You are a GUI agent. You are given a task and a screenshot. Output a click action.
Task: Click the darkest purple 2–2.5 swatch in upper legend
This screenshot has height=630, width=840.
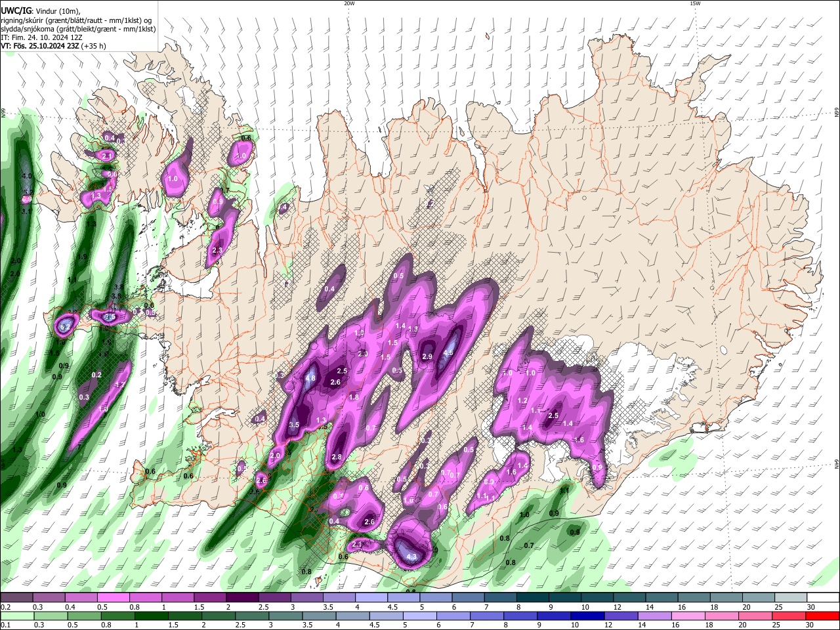click(241, 598)
